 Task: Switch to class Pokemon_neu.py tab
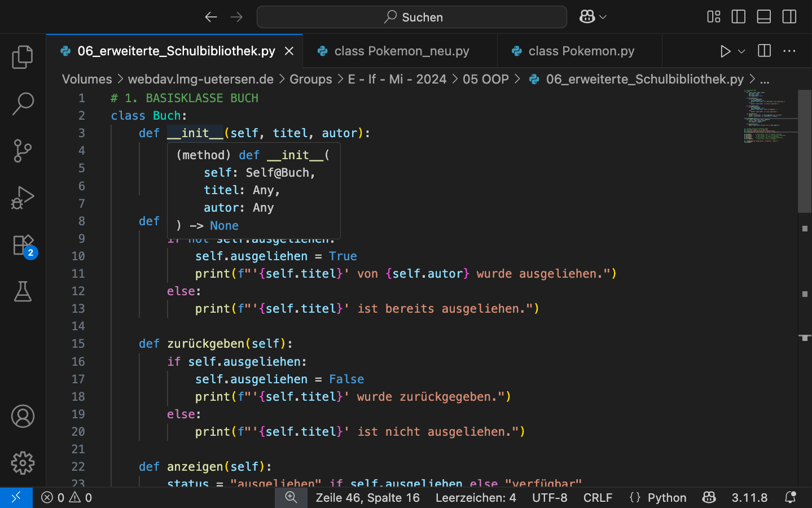(401, 51)
